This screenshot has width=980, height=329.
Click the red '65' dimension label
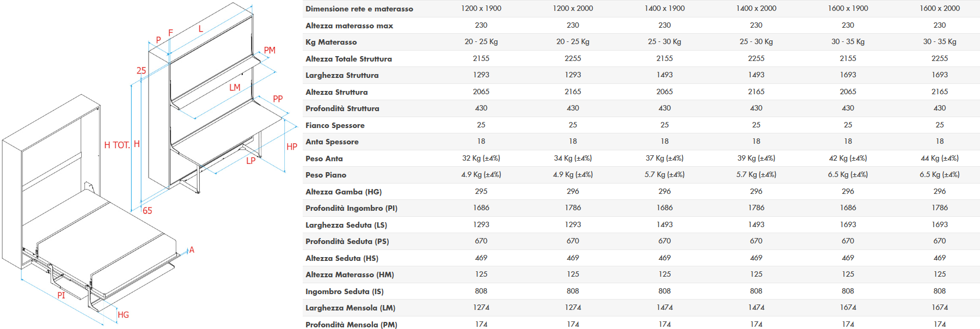click(x=147, y=211)
